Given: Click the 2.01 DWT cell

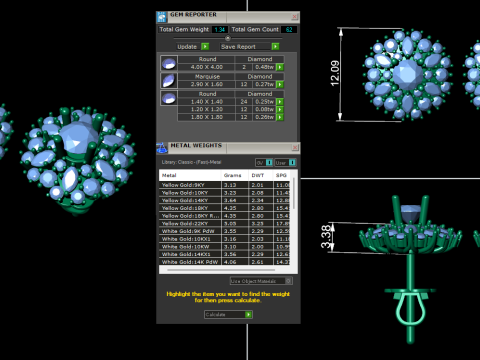Looking at the screenshot, I should (261, 185).
